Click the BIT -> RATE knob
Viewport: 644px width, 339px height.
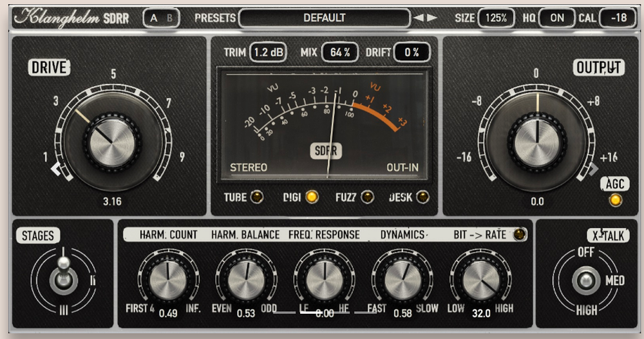481,280
